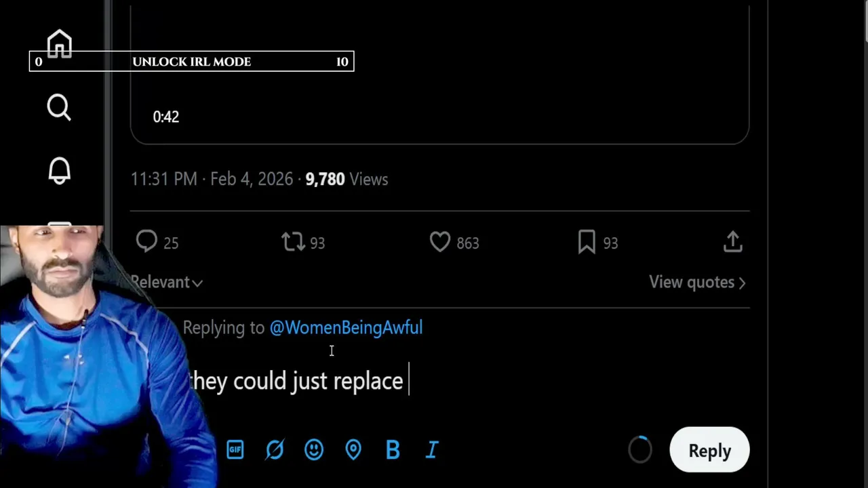
Task: Open Search from the sidebar magnifier
Action: coord(59,107)
